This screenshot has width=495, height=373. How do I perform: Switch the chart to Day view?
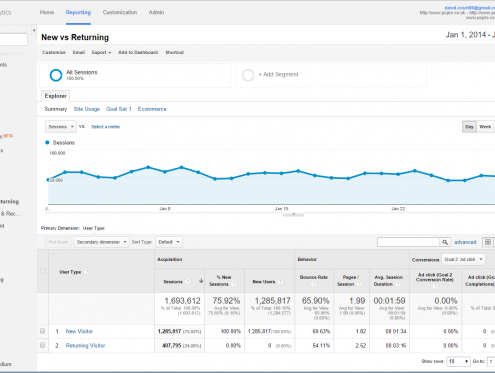click(469, 127)
